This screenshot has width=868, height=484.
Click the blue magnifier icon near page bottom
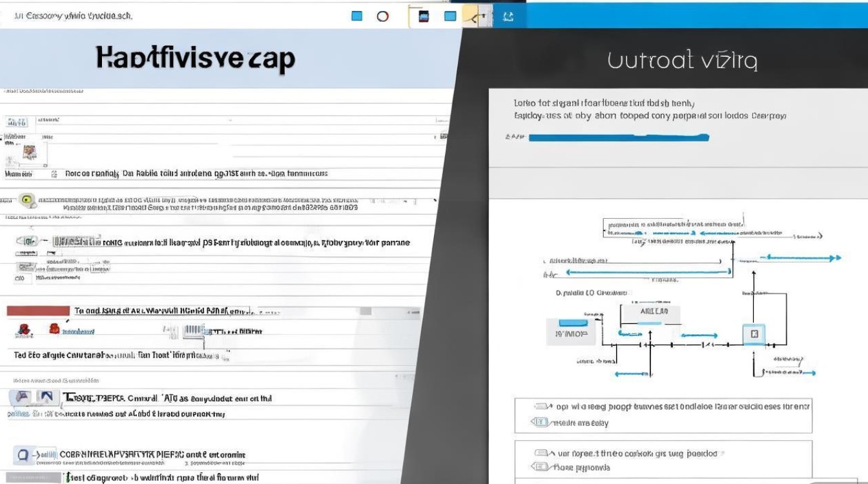[23, 455]
